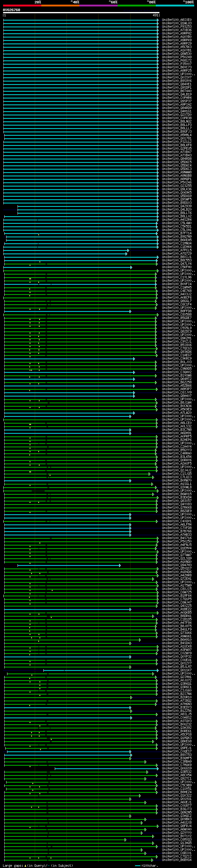This screenshot has height=868, width=197.
Task: Click hit UniRef100_Q011K7
Action: [176, 670]
